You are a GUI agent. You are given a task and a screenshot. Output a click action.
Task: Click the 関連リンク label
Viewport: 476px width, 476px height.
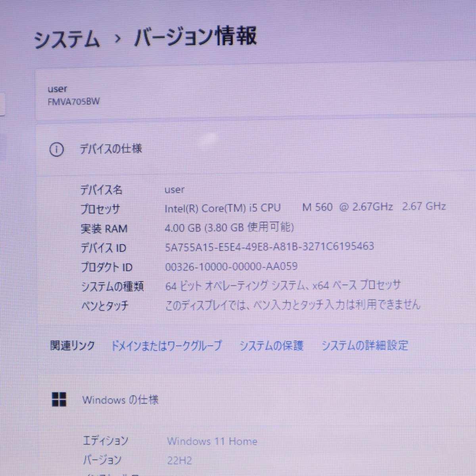coord(73,345)
